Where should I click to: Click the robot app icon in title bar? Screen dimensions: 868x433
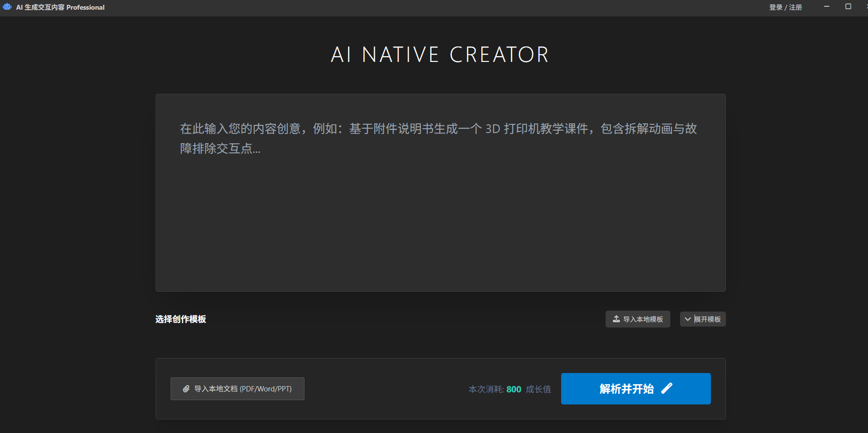pos(7,7)
